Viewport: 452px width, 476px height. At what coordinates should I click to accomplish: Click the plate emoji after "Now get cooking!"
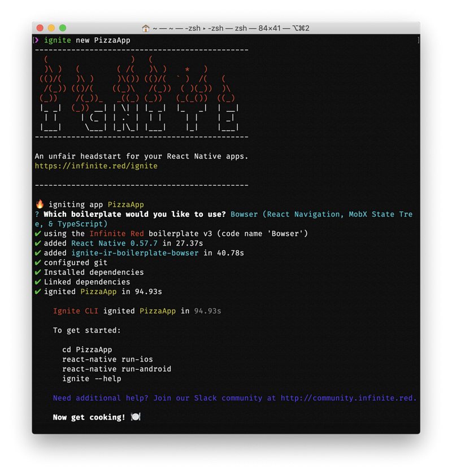(134, 417)
